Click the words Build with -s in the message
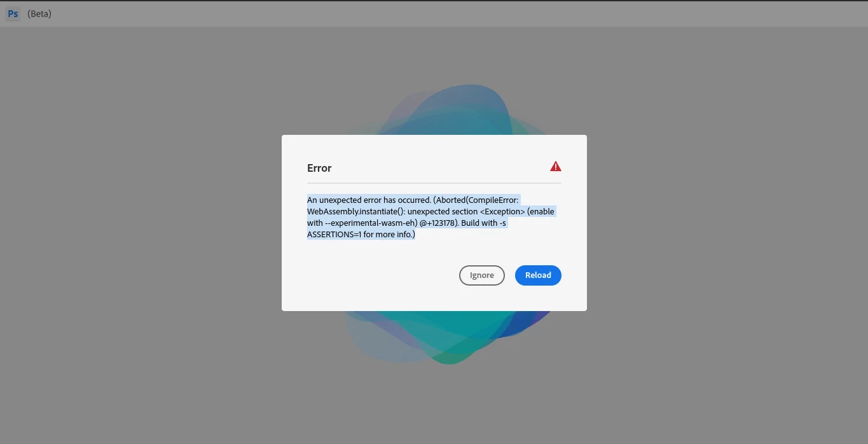868x444 pixels. point(484,223)
